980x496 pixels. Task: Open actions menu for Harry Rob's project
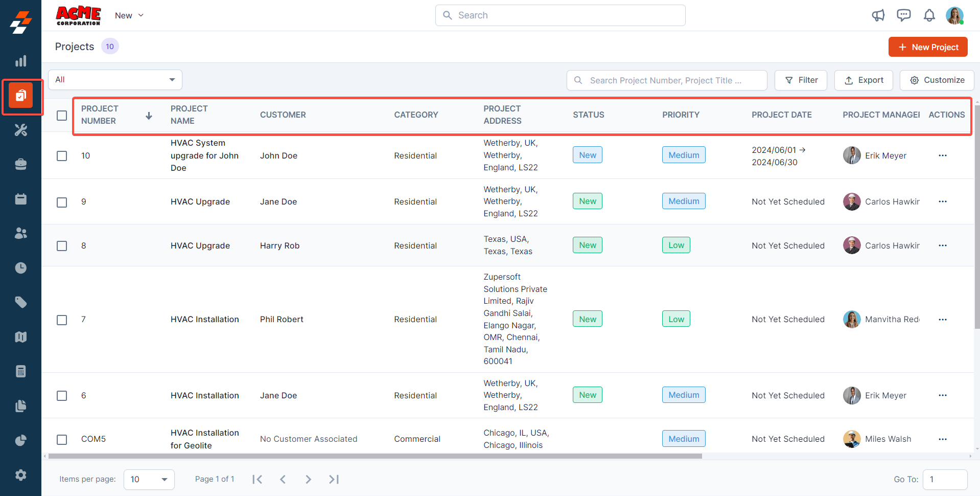coord(942,245)
